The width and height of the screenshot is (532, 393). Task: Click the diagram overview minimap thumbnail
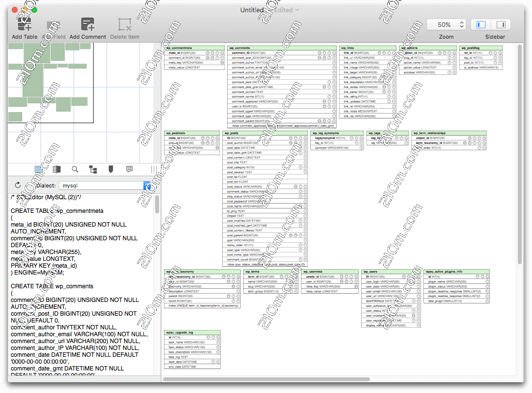(50, 82)
